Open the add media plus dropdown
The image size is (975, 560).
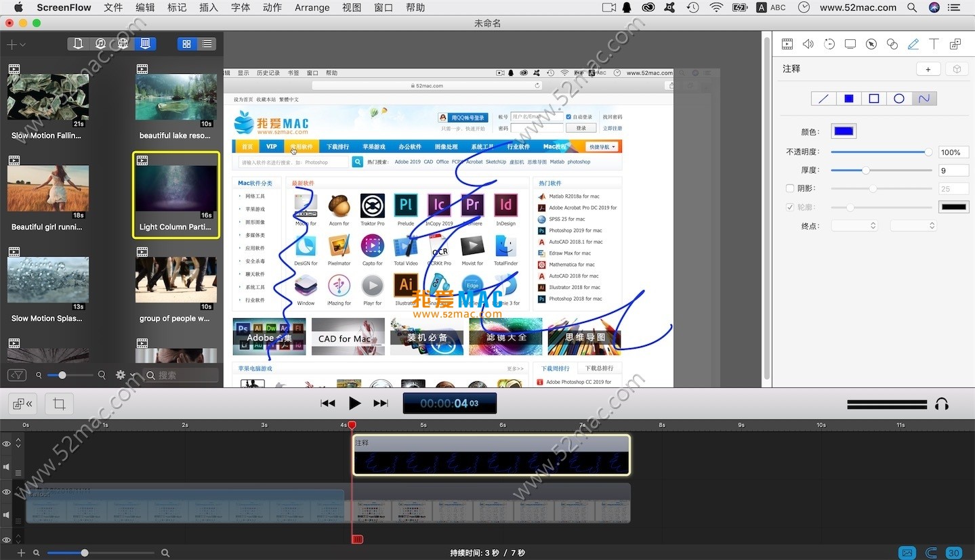[x=16, y=45]
